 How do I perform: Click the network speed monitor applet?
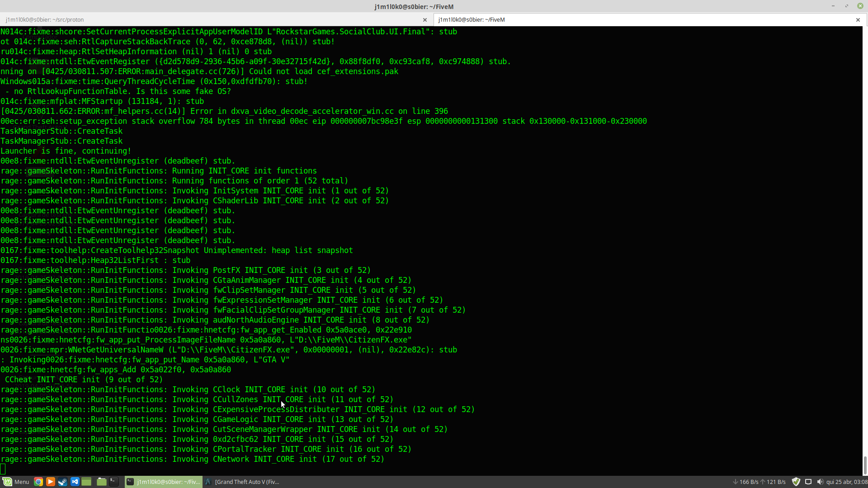[x=759, y=482]
